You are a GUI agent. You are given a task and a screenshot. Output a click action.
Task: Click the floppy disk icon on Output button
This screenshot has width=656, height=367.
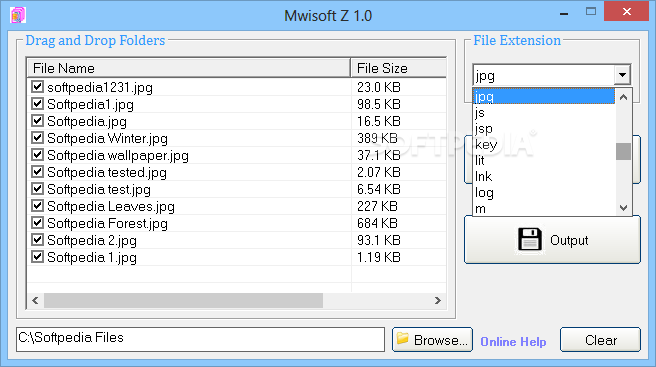[530, 240]
